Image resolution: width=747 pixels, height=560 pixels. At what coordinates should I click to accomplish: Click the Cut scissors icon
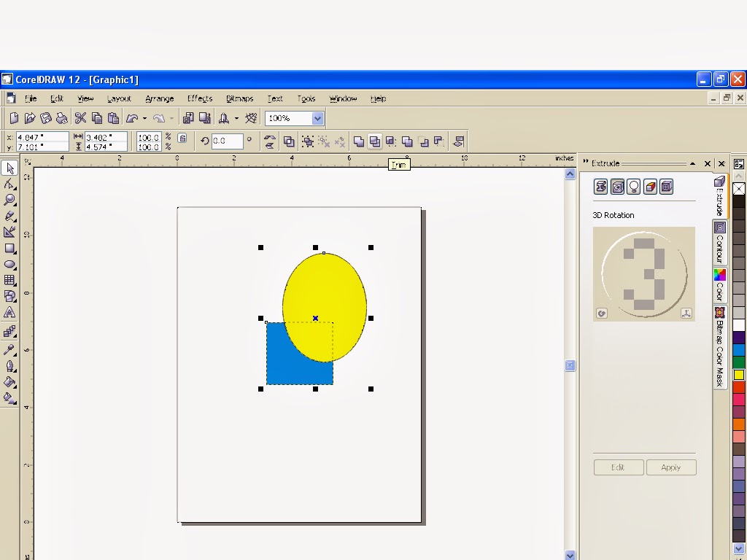[80, 118]
